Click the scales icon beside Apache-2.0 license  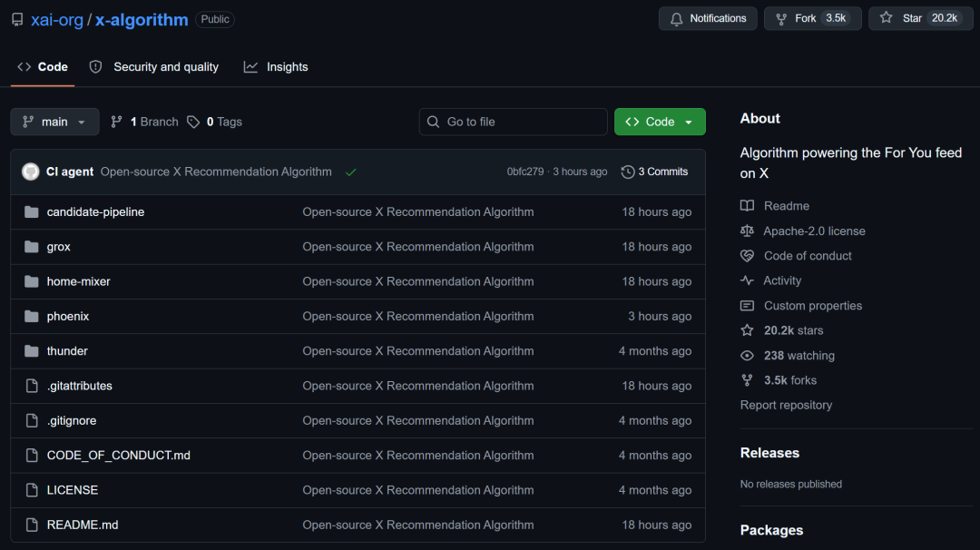click(747, 231)
